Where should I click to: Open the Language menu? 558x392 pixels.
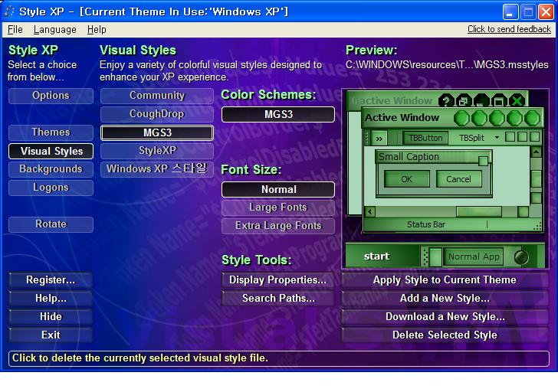pyautogui.click(x=54, y=29)
